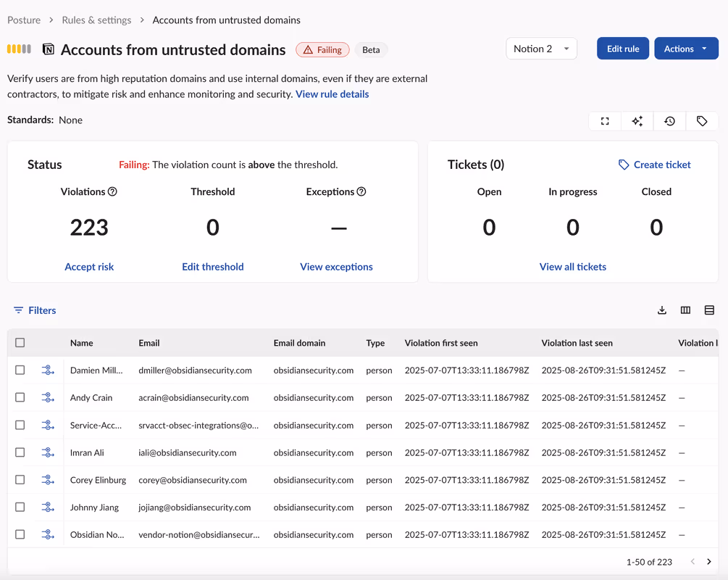Click email corey@obsidiansecurity.com

[x=193, y=480]
